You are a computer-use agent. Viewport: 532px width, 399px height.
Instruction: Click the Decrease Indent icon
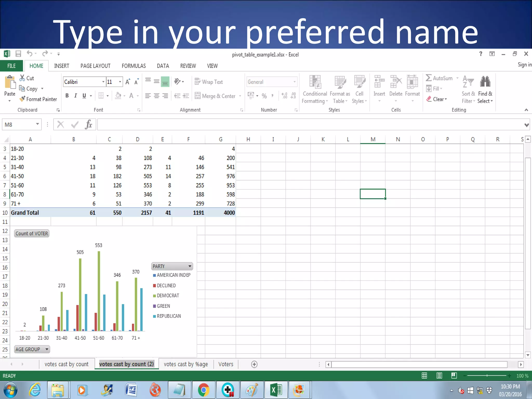coord(177,96)
